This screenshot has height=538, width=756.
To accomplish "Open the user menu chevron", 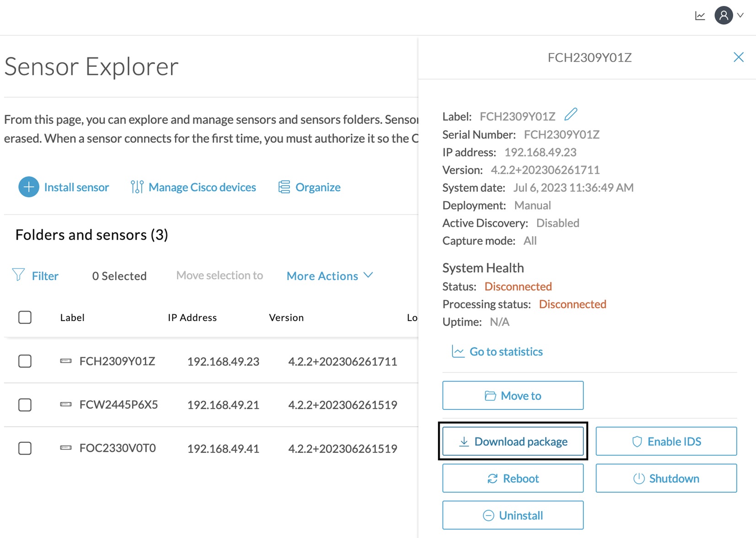I will click(740, 16).
